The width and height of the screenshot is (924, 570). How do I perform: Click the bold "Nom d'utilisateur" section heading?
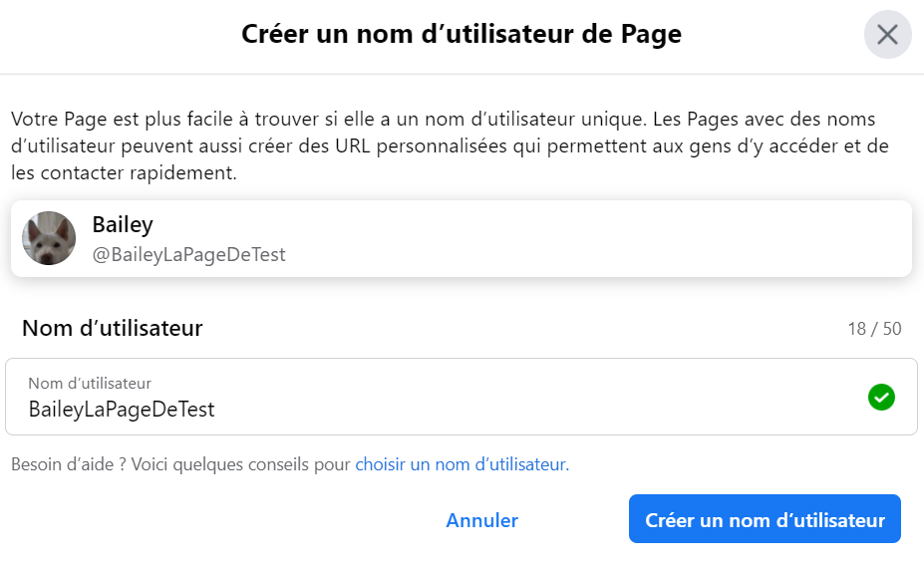click(x=113, y=328)
